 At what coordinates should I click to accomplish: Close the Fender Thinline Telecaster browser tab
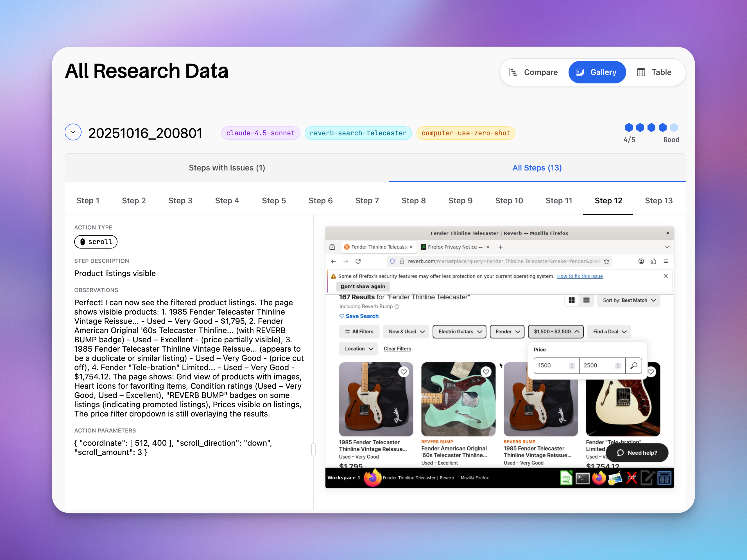(x=411, y=247)
